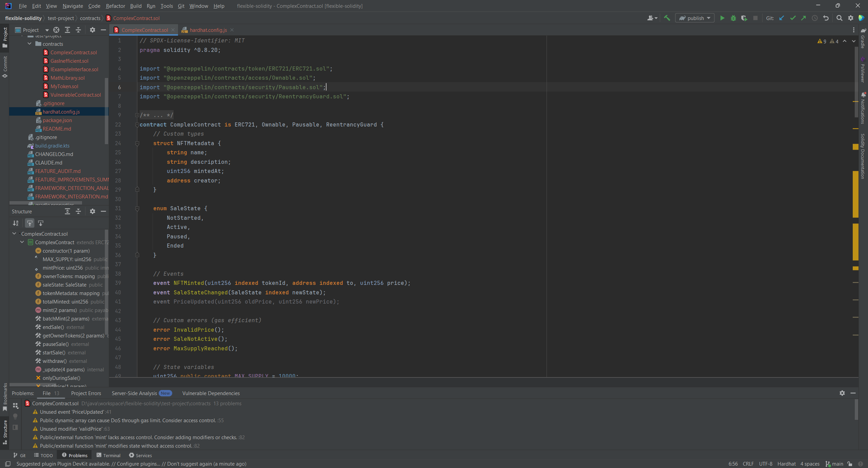
Task: Run the publish configuration
Action: click(722, 18)
